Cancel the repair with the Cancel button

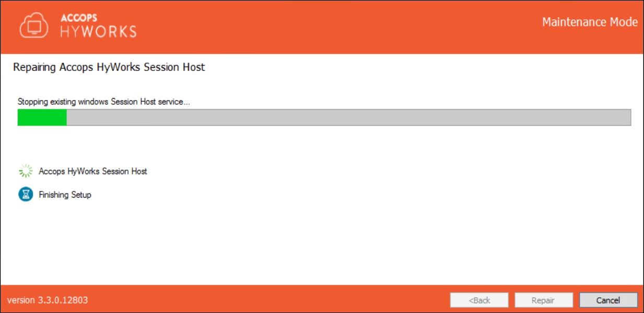click(608, 300)
